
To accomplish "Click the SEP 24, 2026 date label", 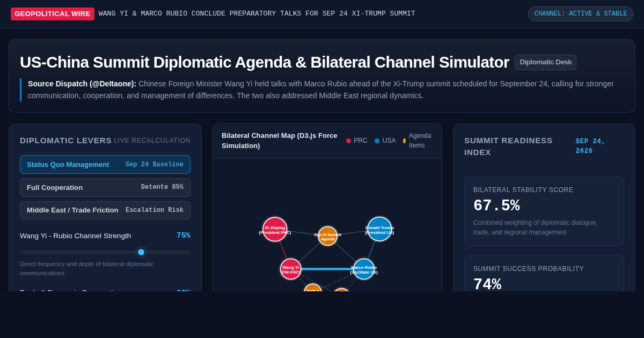I will pyautogui.click(x=590, y=146).
